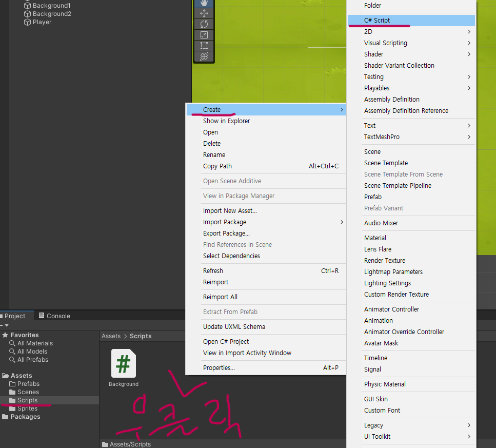
Task: Click the Background C# script file icon
Action: 123,363
